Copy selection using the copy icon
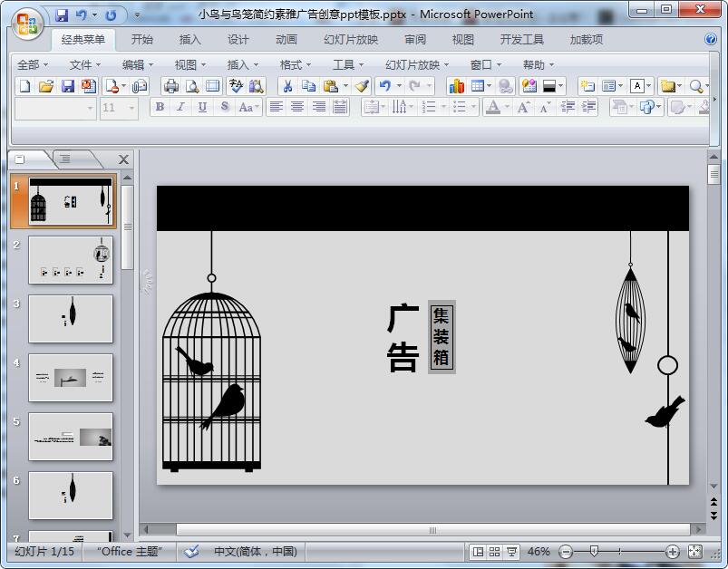Viewport: 728px width, 569px height. tap(308, 86)
